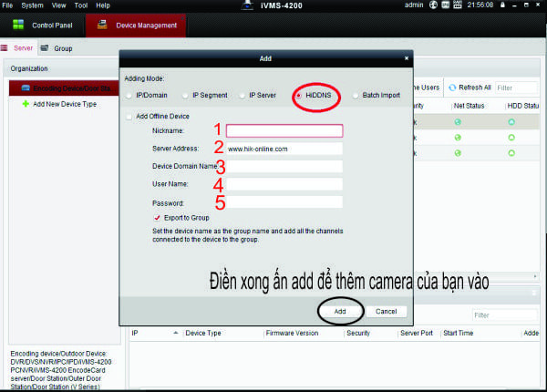This screenshot has width=547, height=392.
Task: Click the Server list icon
Action: point(5,47)
